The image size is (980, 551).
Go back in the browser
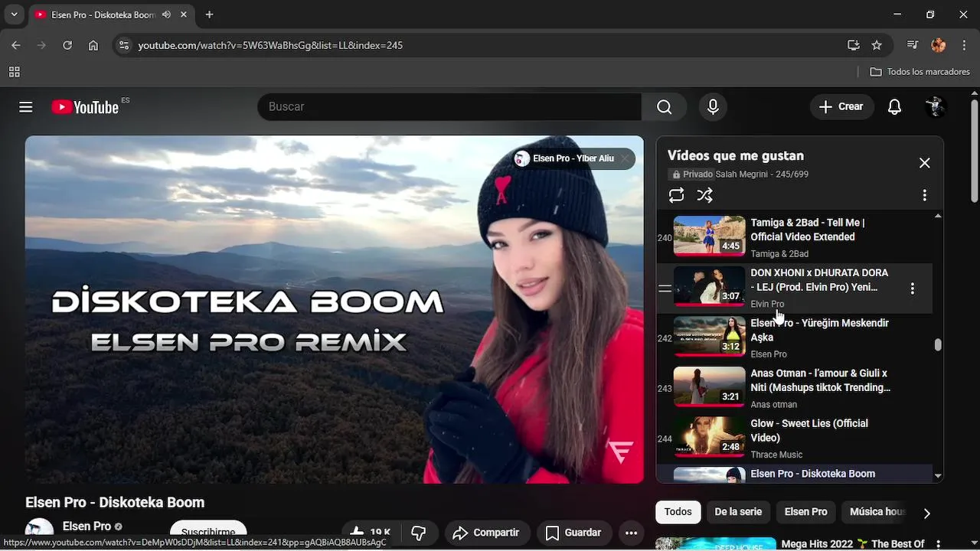pos(16,45)
